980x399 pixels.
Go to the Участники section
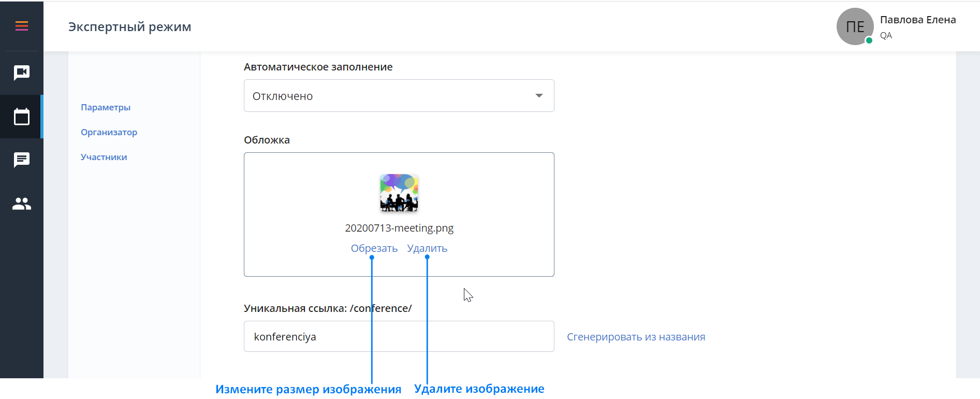tap(104, 157)
